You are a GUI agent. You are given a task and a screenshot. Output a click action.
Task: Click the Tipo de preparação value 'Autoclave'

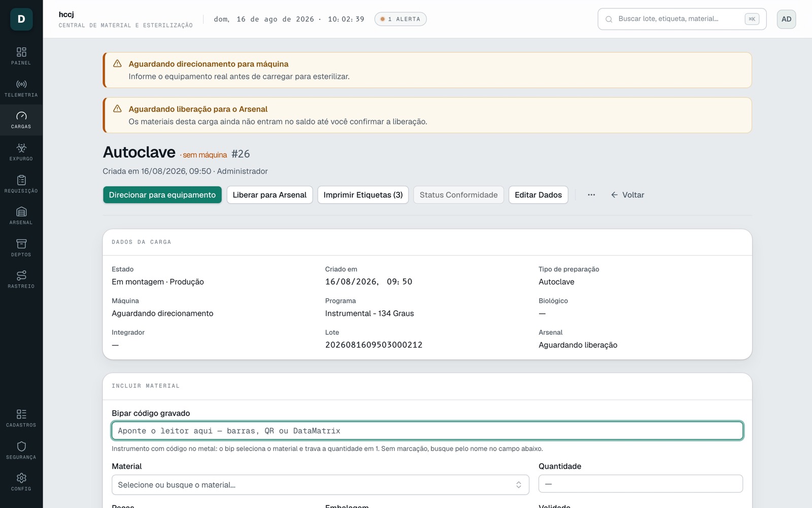pyautogui.click(x=557, y=282)
